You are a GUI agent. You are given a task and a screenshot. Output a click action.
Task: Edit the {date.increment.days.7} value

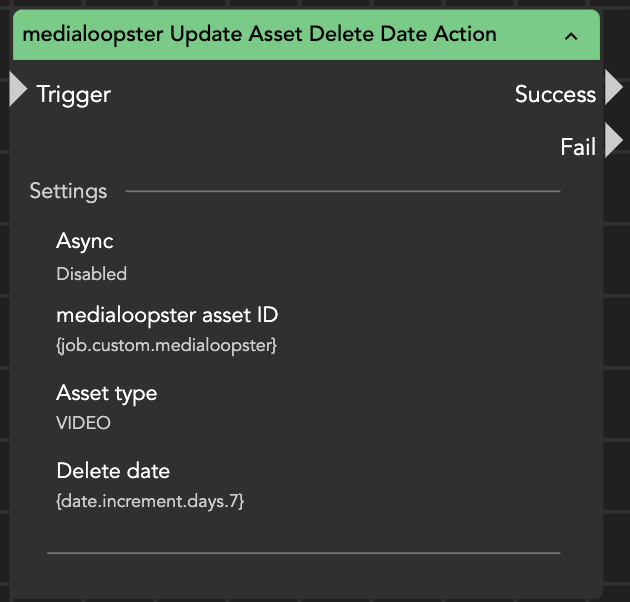click(x=150, y=501)
